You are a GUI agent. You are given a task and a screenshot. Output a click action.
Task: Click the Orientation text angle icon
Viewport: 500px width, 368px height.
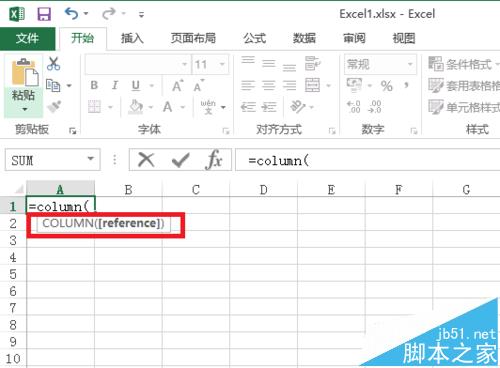click(x=298, y=107)
